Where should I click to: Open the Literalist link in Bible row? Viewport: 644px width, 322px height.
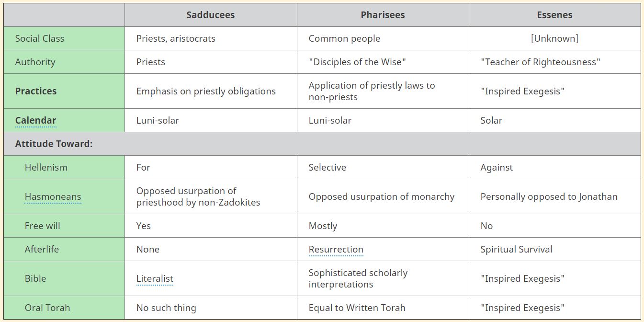[x=155, y=278]
